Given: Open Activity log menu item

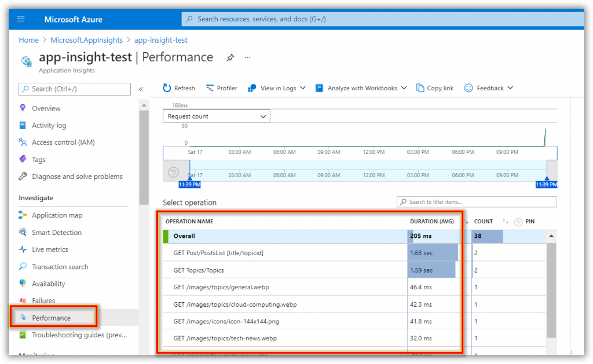Looking at the screenshot, I should [x=49, y=126].
